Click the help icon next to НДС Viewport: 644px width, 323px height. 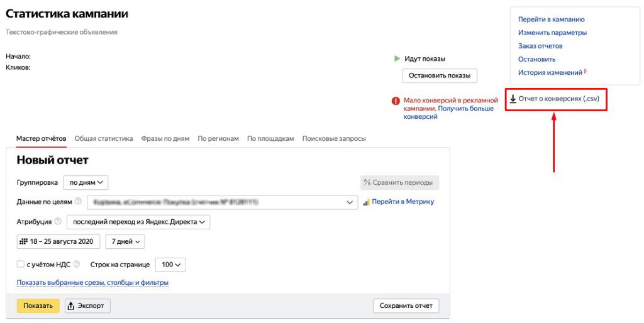(77, 265)
